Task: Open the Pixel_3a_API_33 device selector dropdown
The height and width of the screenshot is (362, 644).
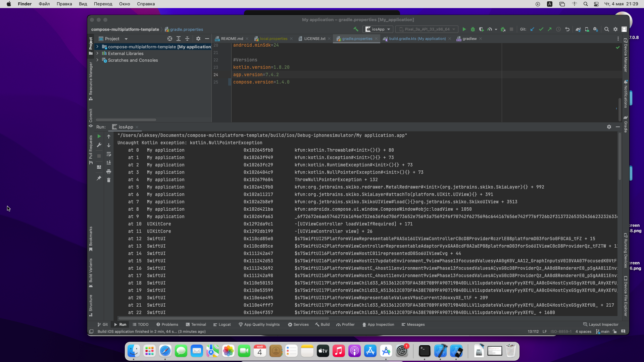Action: point(426,29)
